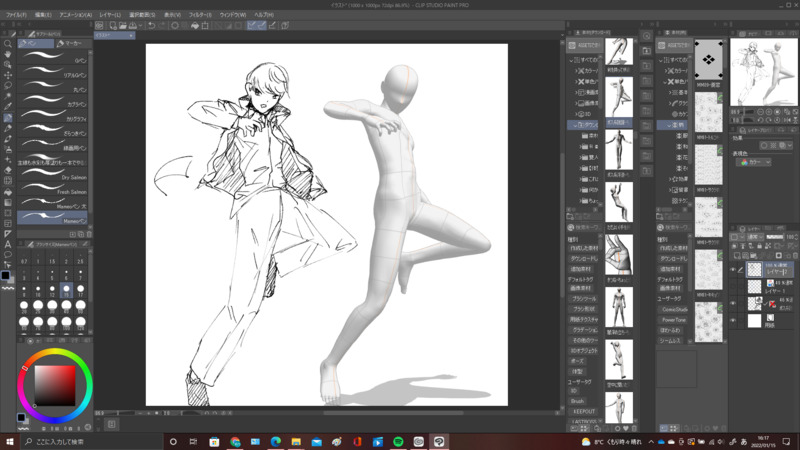Select the Eyedropper tool
Image resolution: width=800 pixels, height=450 pixels.
pos(8,107)
